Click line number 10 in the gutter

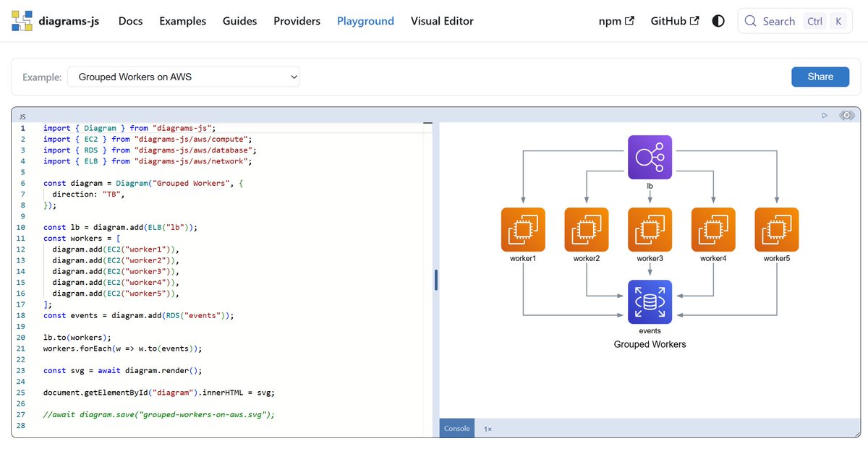(x=22, y=227)
